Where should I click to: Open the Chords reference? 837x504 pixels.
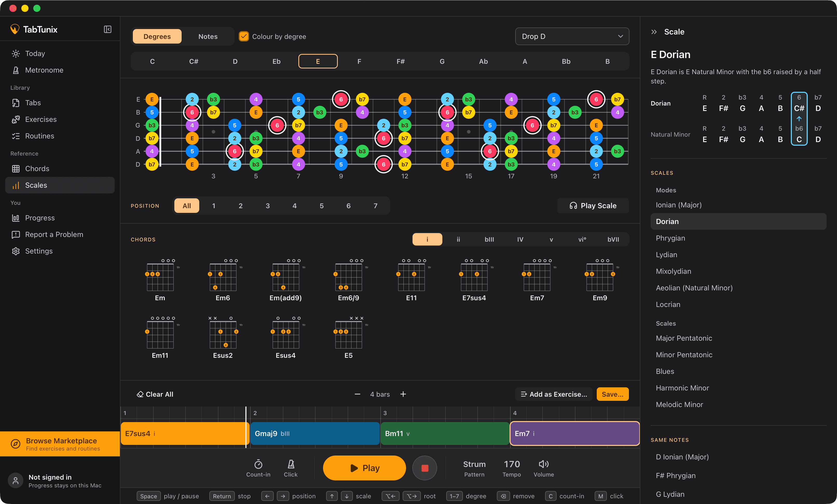pos(60,168)
